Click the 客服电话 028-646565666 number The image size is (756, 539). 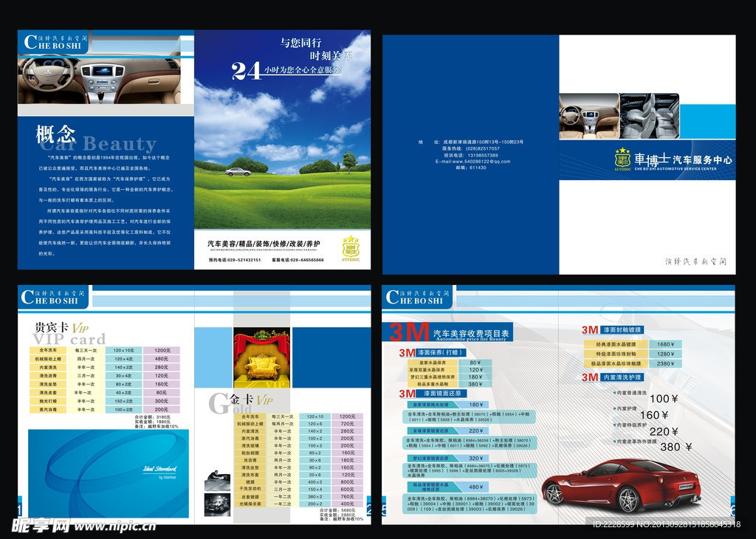click(x=298, y=260)
